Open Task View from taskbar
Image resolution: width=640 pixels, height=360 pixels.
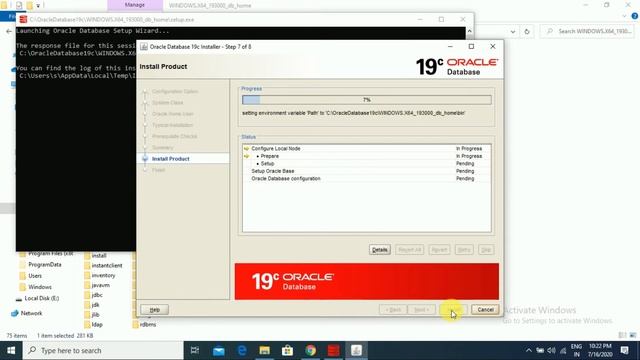pos(195,351)
